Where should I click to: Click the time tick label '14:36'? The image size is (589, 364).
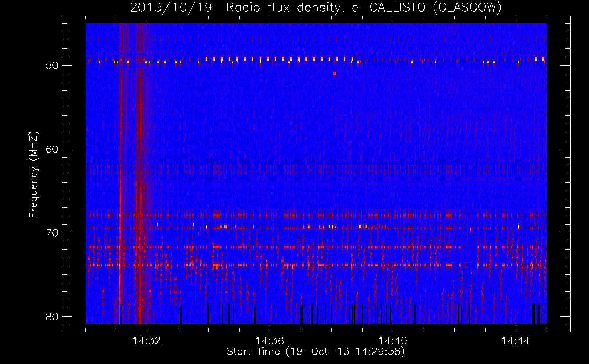pyautogui.click(x=270, y=341)
